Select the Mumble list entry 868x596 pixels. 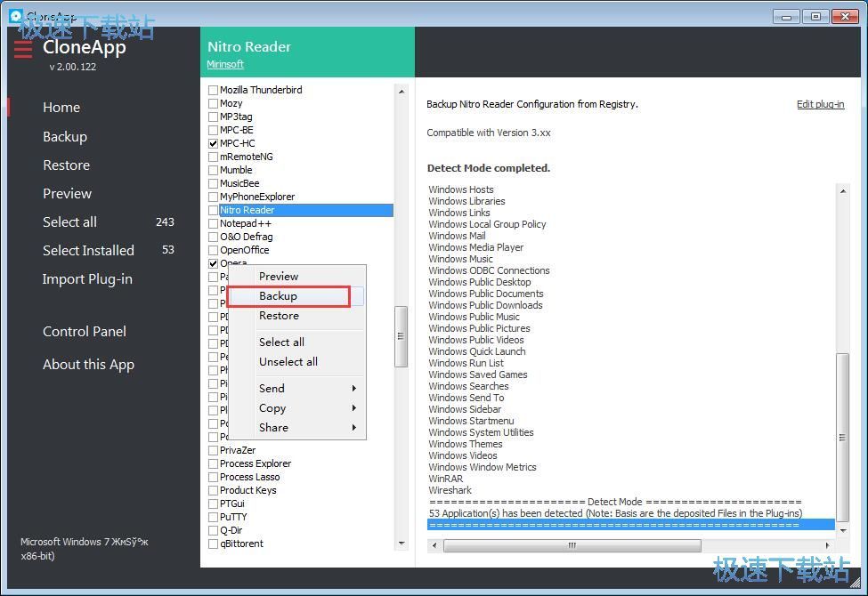[236, 170]
